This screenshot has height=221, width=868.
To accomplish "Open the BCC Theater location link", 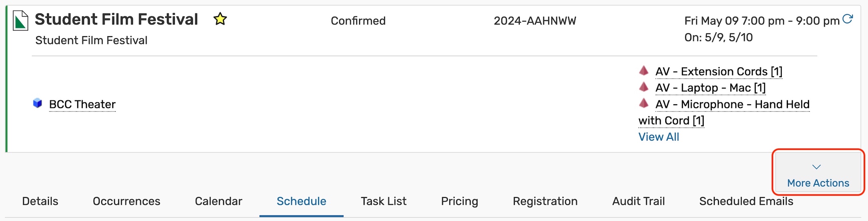I will (82, 104).
